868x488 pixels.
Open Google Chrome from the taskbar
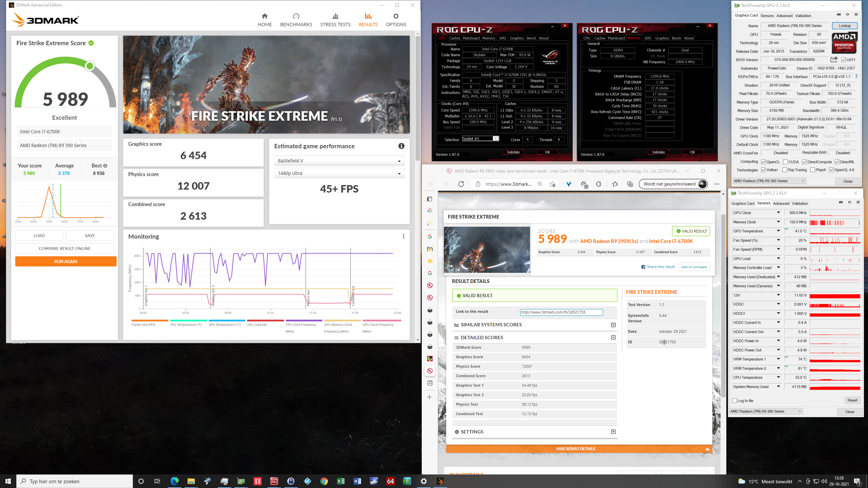point(324,481)
